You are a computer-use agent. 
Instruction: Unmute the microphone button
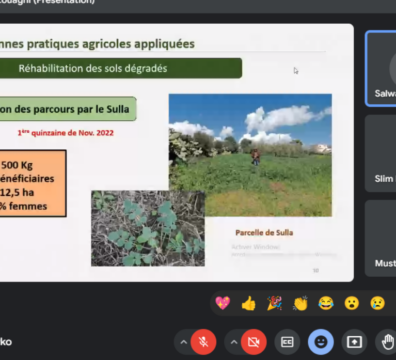[x=203, y=342]
